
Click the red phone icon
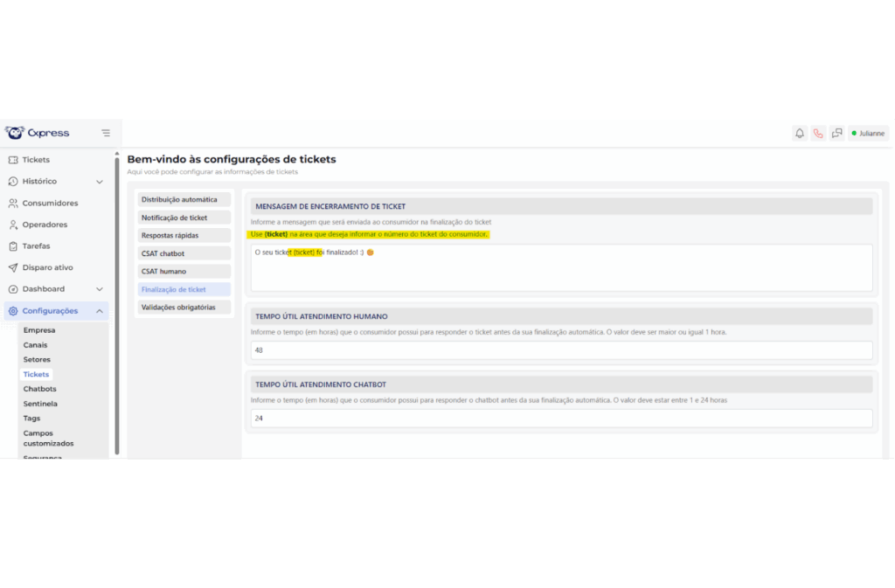click(x=818, y=134)
